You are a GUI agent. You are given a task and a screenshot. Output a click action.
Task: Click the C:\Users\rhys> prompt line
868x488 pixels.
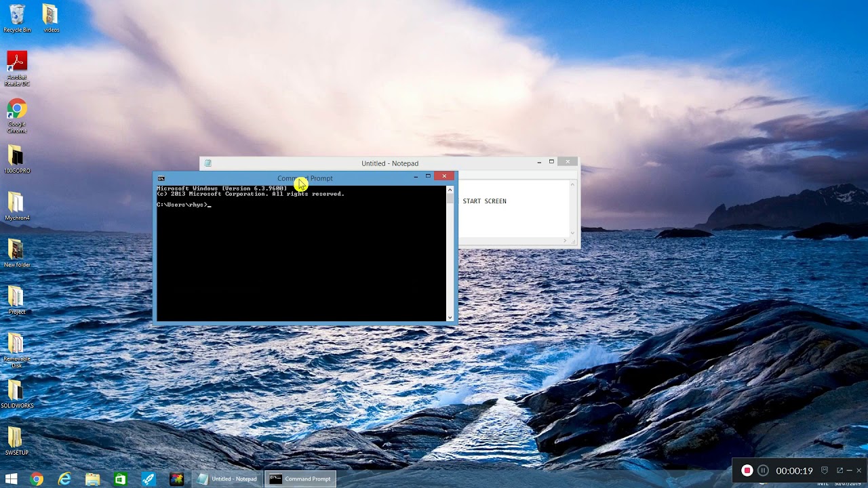click(183, 205)
